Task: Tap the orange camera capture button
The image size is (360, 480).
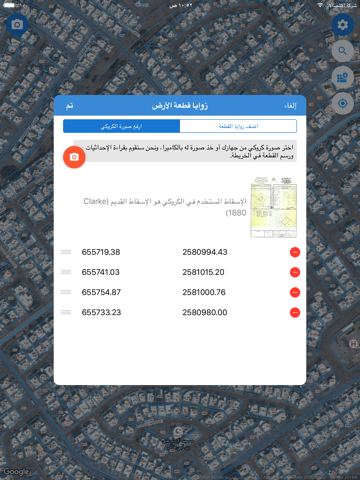Action: click(x=74, y=157)
